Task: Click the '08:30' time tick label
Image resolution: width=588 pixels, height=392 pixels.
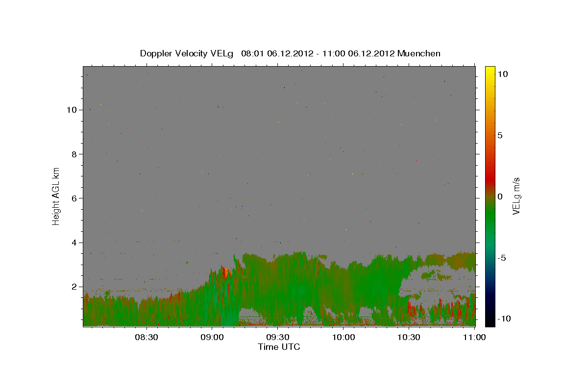Action: pyautogui.click(x=147, y=337)
